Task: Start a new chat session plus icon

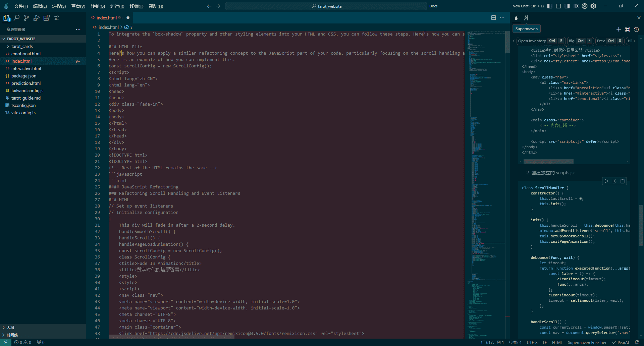Action: click(x=619, y=30)
